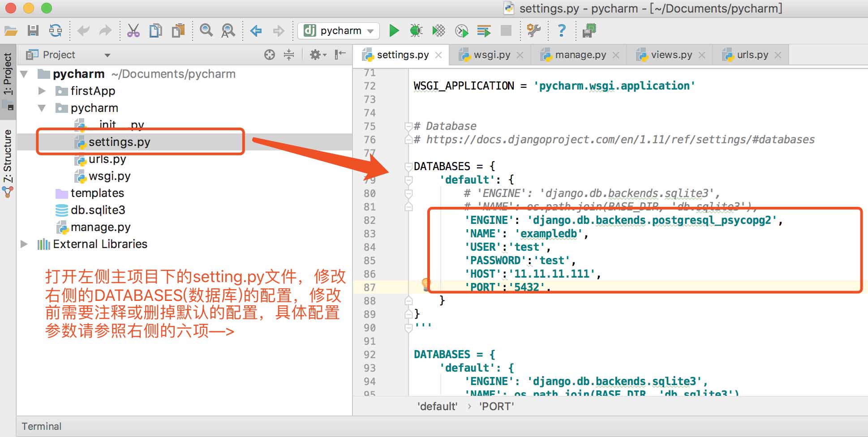Viewport: 868px width, 437px height.
Task: Open Find with the magnifier icon
Action: [206, 30]
